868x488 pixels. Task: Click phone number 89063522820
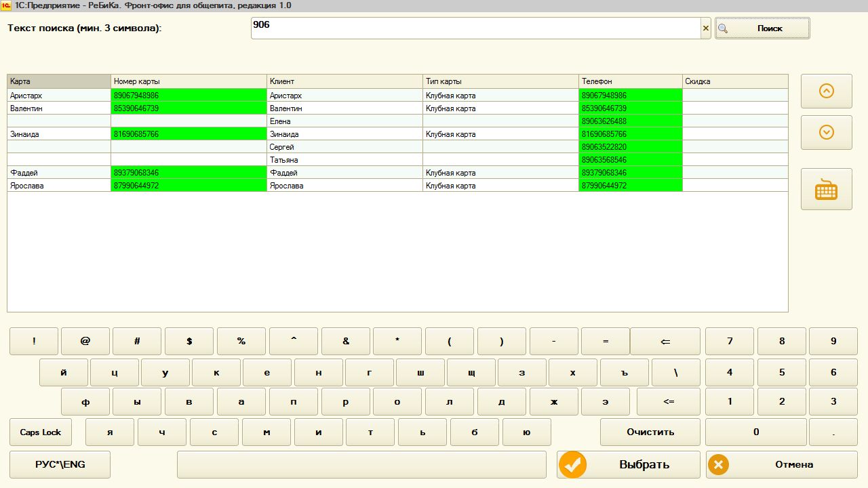pyautogui.click(x=631, y=147)
